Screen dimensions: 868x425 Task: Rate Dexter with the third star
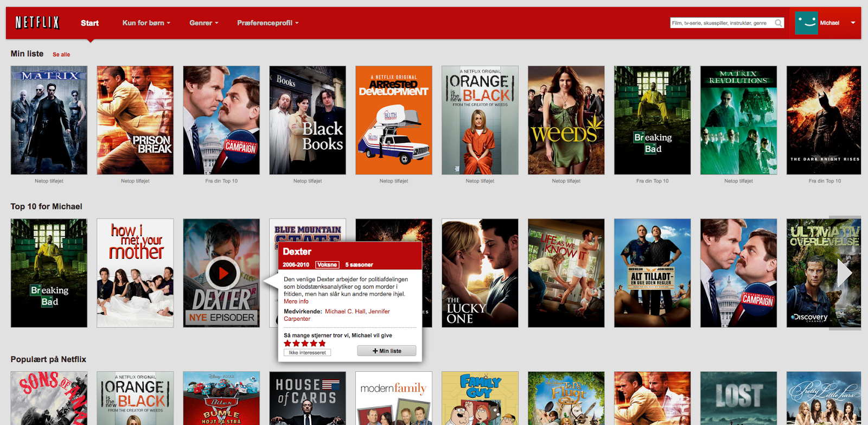[x=305, y=344]
